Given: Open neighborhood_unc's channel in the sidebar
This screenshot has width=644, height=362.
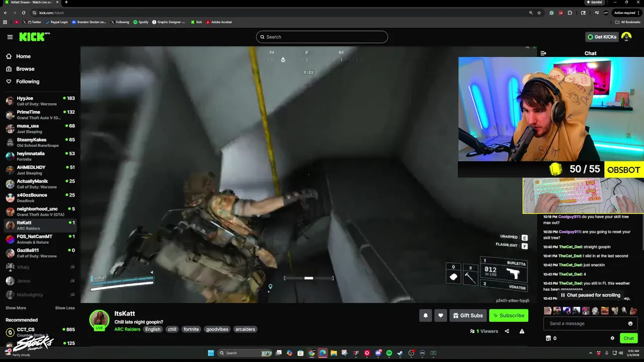Looking at the screenshot, I should pos(40,212).
